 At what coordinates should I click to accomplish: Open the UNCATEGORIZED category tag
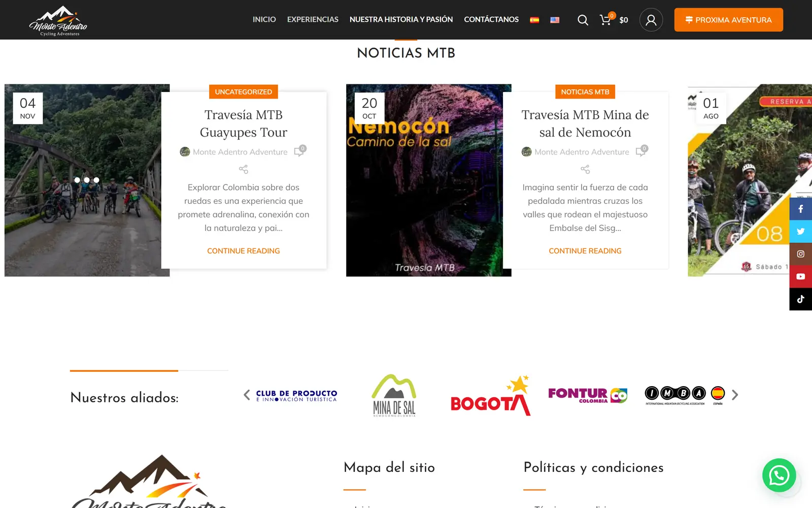coord(244,92)
